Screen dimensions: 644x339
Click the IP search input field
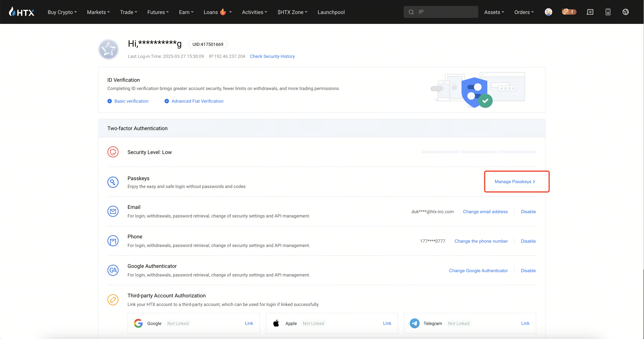(x=441, y=12)
